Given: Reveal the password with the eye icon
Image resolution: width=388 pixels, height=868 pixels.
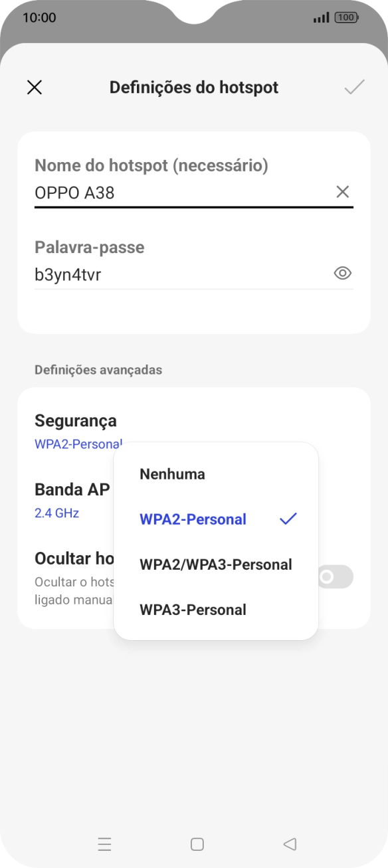Looking at the screenshot, I should pyautogui.click(x=343, y=273).
